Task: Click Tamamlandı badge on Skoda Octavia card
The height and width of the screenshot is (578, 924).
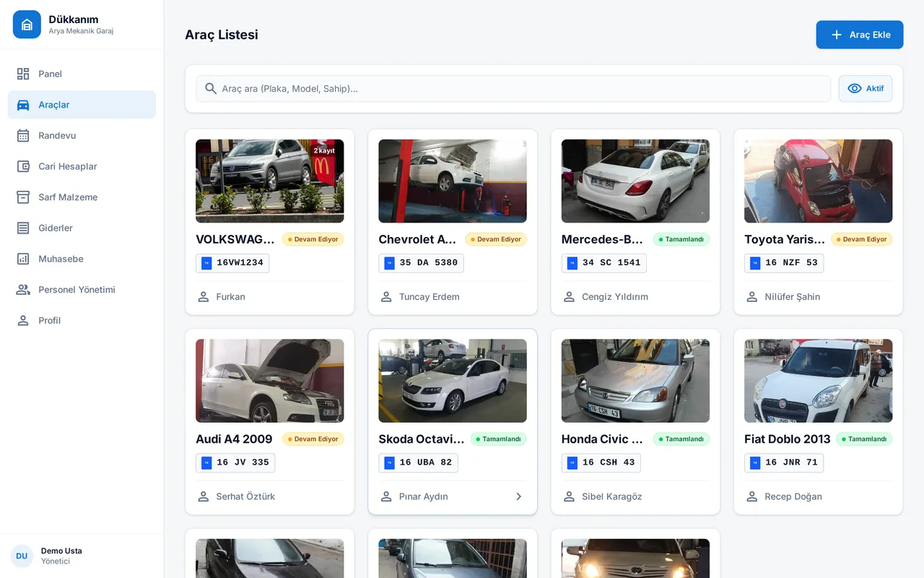Action: (499, 439)
